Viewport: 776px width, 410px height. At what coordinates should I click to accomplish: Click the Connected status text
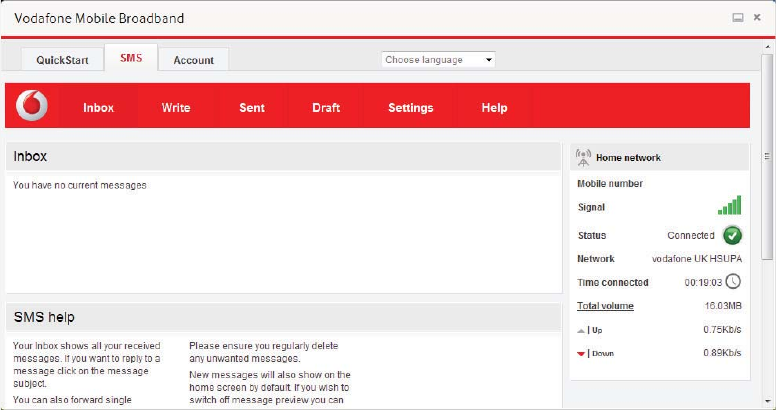coord(691,236)
